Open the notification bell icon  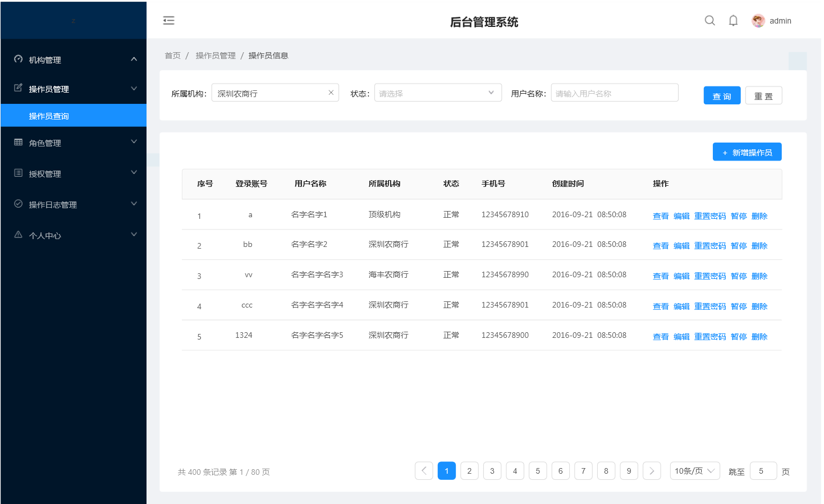(733, 21)
